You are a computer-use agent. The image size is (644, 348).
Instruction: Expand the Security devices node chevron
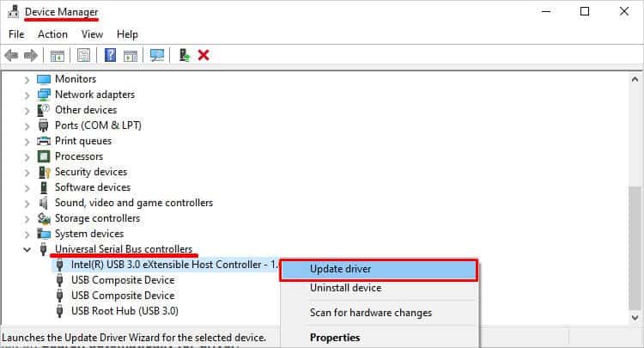(x=27, y=173)
